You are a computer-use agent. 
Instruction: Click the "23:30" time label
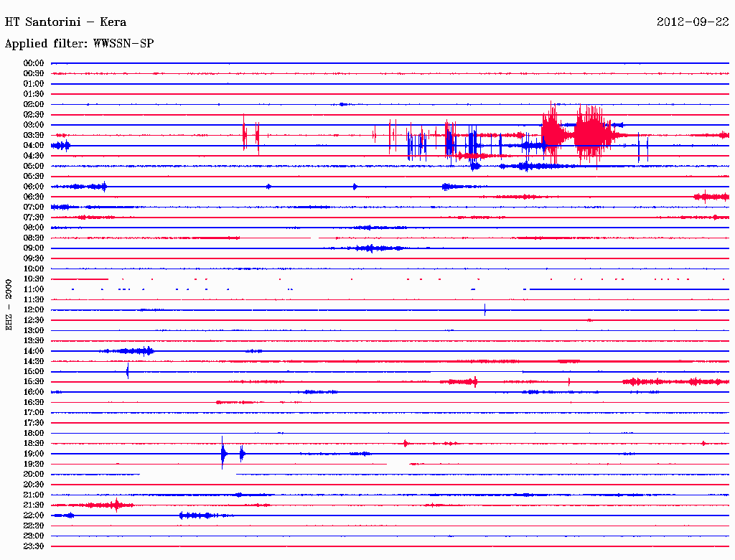[x=34, y=546]
